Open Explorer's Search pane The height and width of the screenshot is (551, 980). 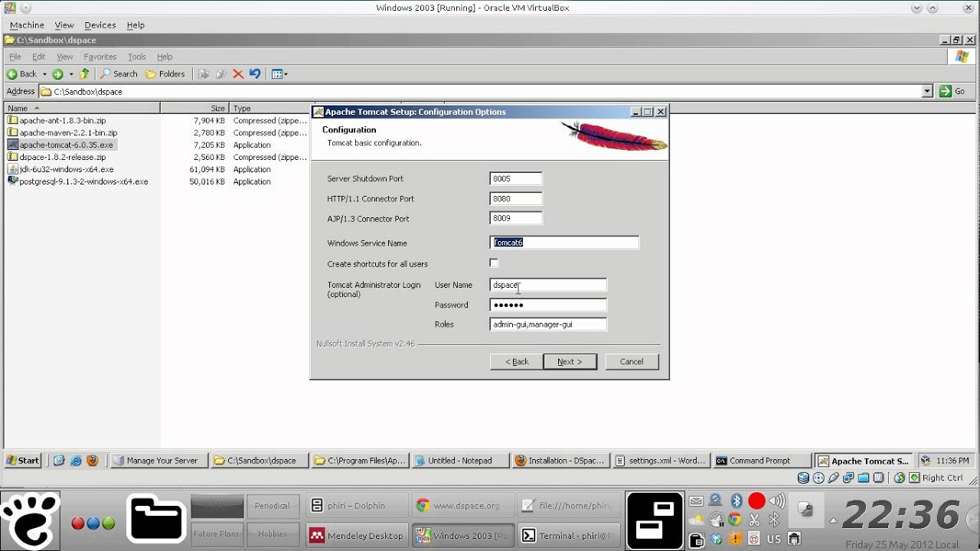(x=119, y=74)
